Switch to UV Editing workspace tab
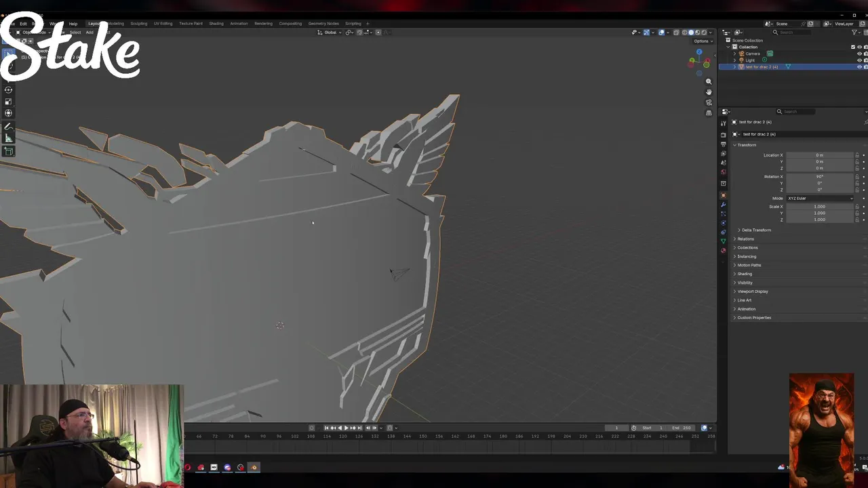This screenshot has width=868, height=488. [x=163, y=24]
